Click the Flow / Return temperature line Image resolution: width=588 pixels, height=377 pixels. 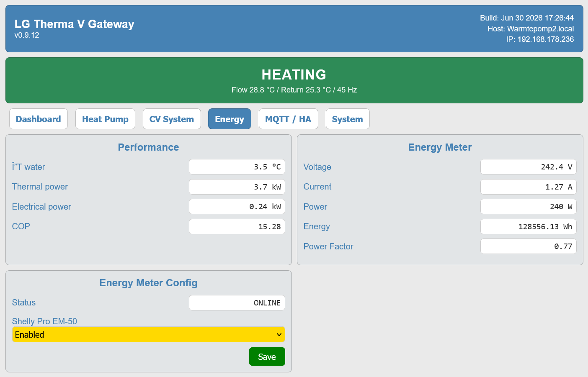(x=294, y=90)
